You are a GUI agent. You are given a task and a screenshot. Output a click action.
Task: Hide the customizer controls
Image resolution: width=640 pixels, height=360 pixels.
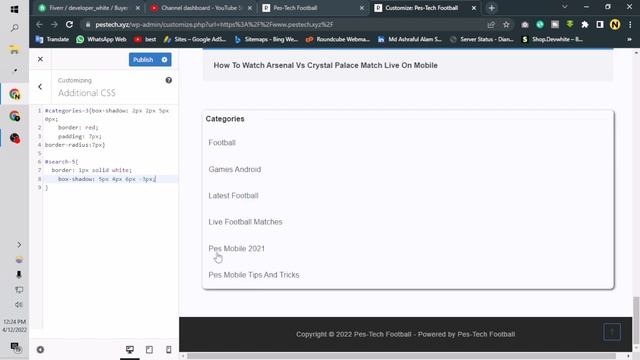pyautogui.click(x=40, y=350)
